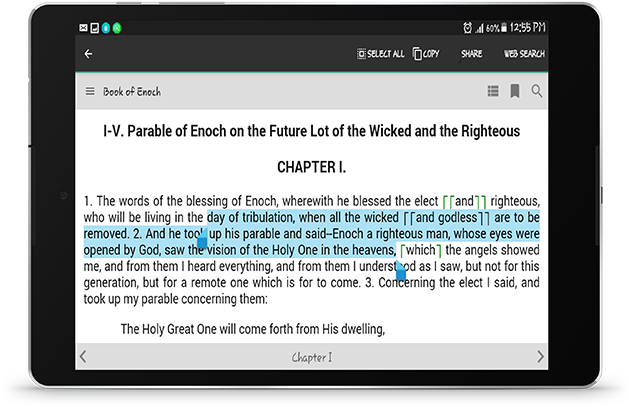Run Web Search on the selection
This screenshot has width=629, height=407.
tap(523, 54)
